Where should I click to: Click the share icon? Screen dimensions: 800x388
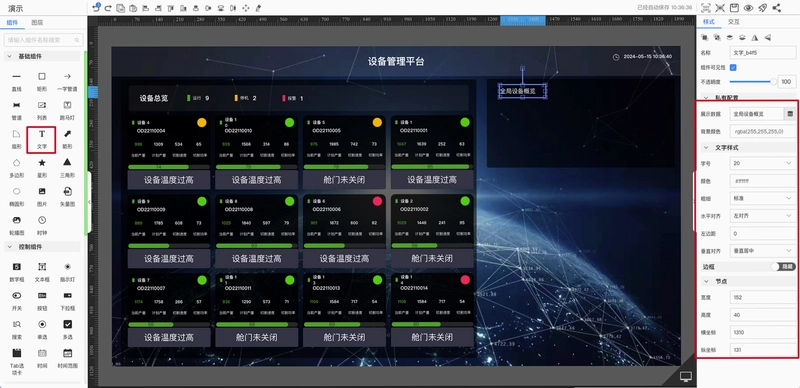777,8
